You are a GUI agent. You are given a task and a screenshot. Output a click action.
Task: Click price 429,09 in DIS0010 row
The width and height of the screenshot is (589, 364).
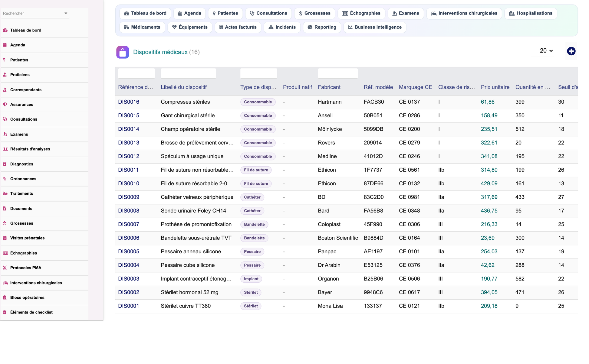point(489,184)
